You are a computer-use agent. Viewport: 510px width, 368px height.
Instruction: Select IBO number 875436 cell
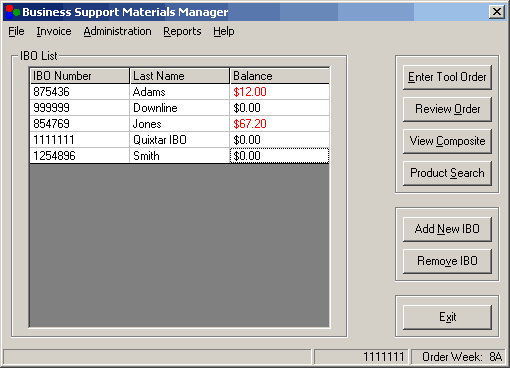[x=79, y=92]
